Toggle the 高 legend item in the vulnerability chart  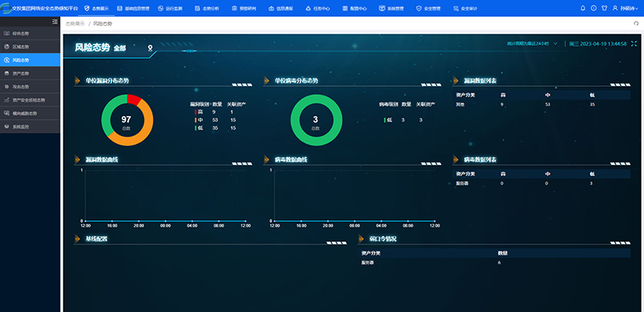(199, 112)
